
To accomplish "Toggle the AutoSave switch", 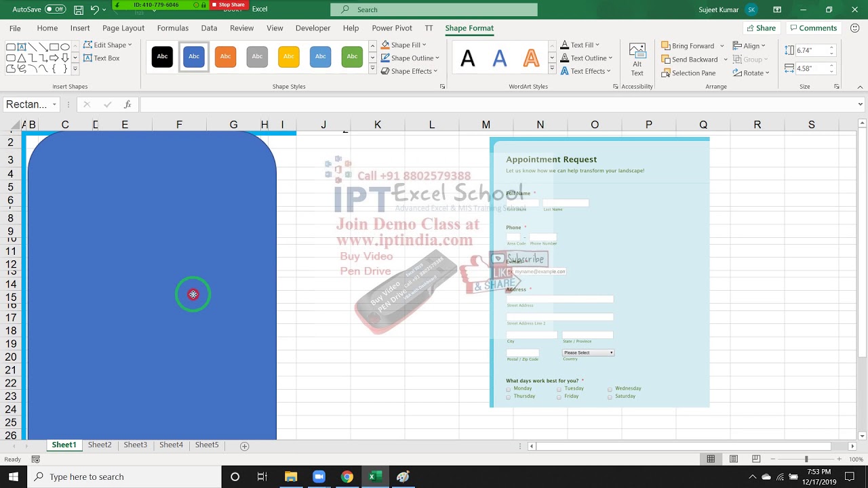I will 55,9.
